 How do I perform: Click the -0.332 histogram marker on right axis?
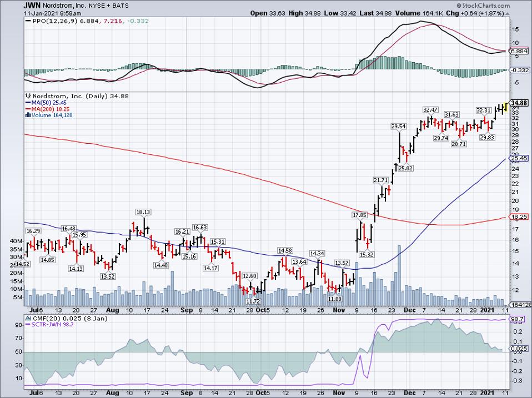point(519,70)
